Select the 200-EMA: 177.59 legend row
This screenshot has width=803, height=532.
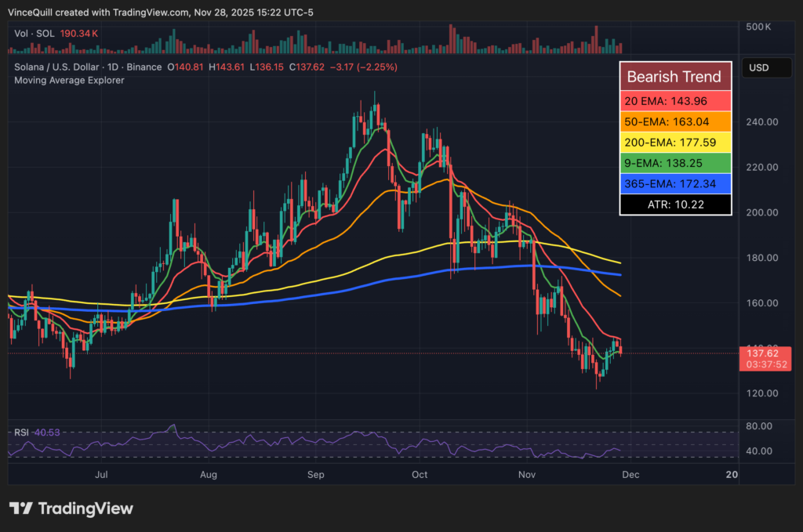tap(674, 142)
